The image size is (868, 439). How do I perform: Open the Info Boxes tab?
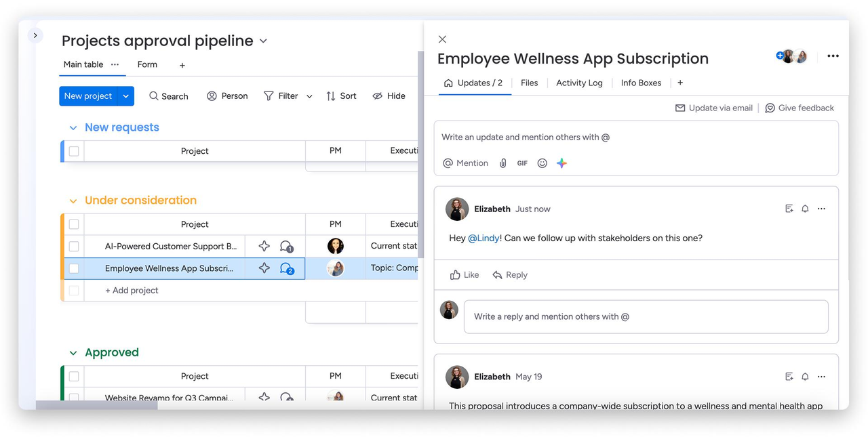click(x=641, y=83)
